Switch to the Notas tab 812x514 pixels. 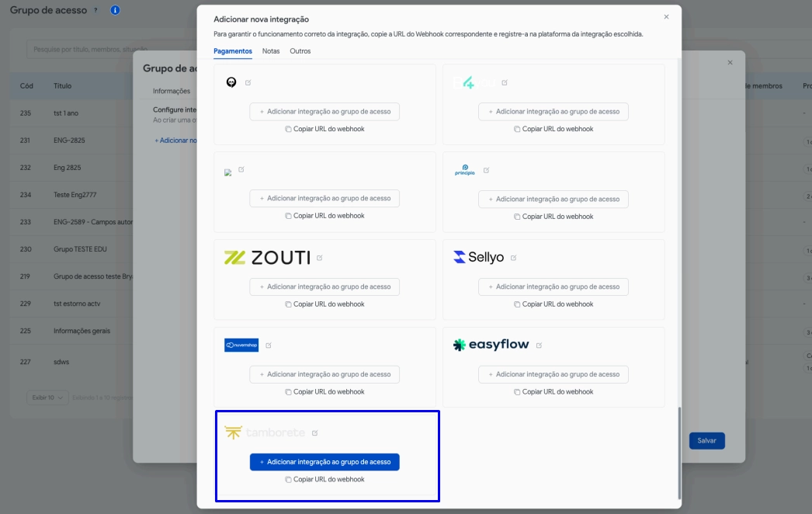coord(271,51)
